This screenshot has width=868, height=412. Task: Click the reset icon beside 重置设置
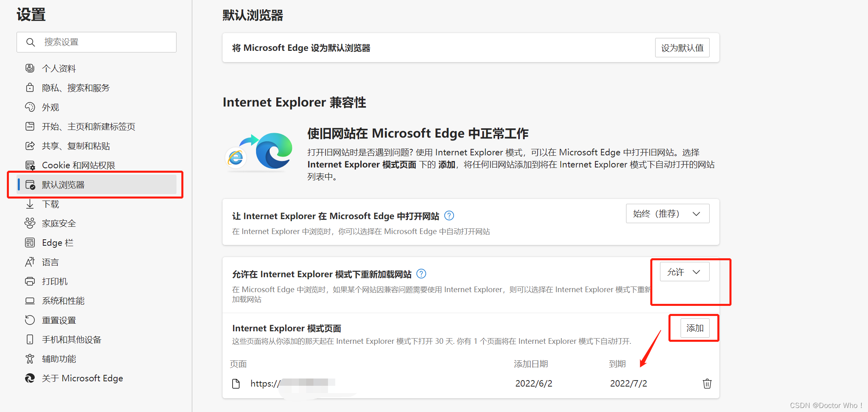(30, 320)
